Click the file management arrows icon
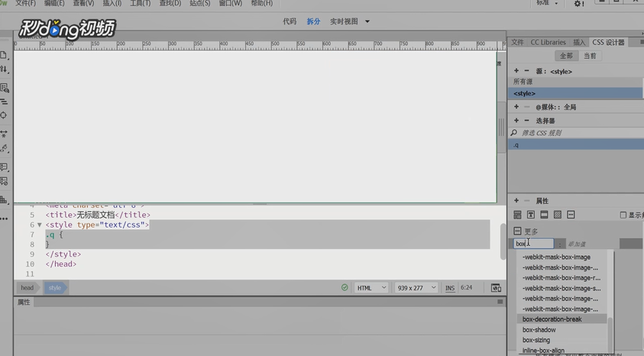The width and height of the screenshot is (644, 356). [4, 70]
